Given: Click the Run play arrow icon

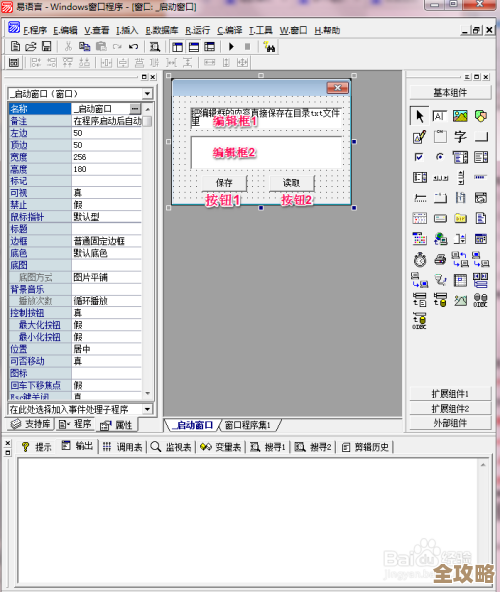Looking at the screenshot, I should pos(231,46).
